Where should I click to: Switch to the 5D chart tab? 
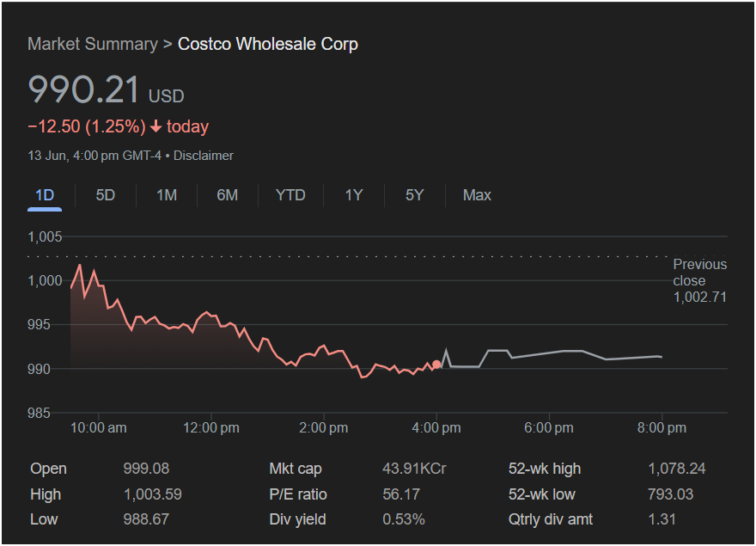pyautogui.click(x=105, y=195)
